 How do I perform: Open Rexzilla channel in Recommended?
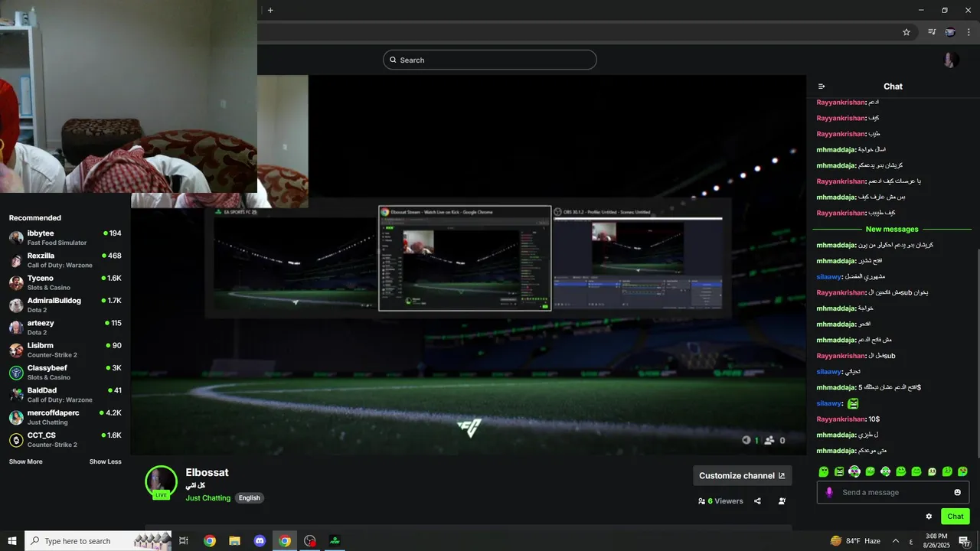(65, 260)
